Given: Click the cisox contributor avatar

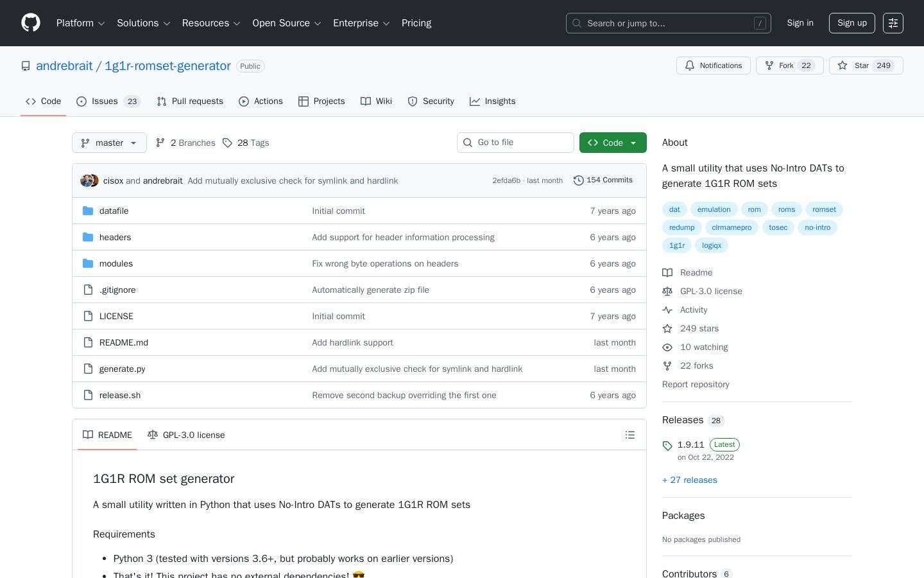Looking at the screenshot, I should (86, 180).
